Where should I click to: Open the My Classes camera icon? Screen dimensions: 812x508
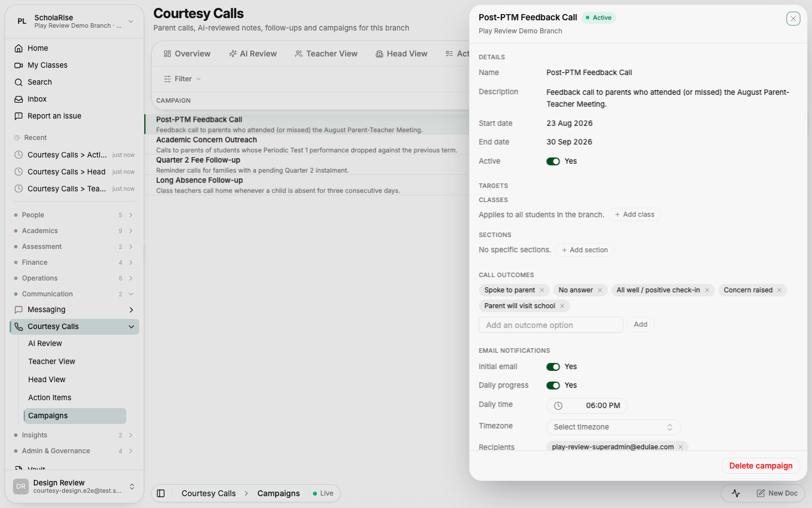[19, 65]
